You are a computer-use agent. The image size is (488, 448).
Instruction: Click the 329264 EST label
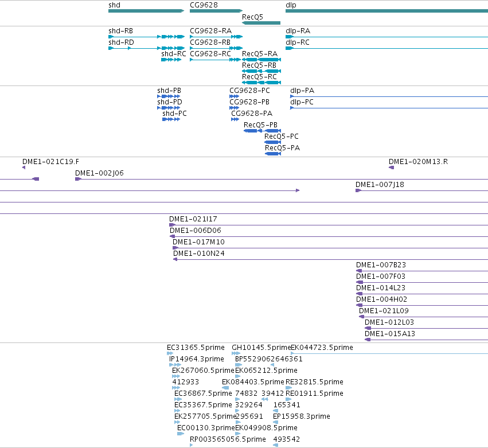[x=249, y=406]
